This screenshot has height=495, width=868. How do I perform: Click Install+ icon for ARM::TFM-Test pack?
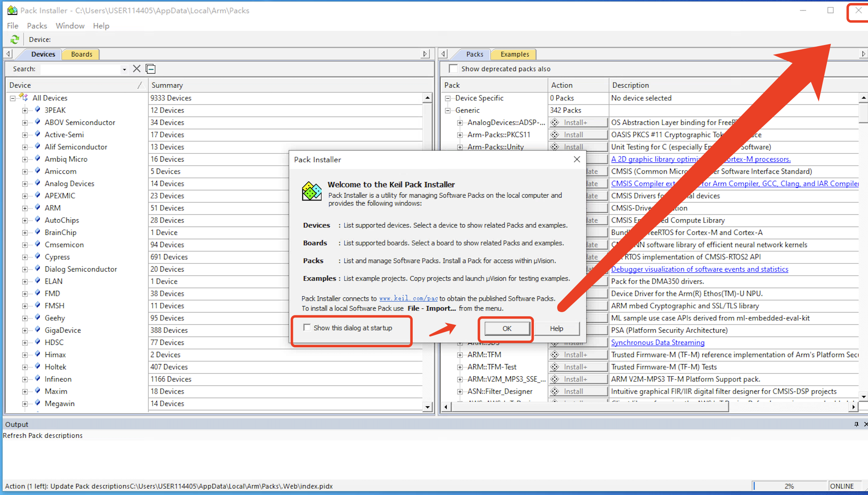[x=555, y=367]
